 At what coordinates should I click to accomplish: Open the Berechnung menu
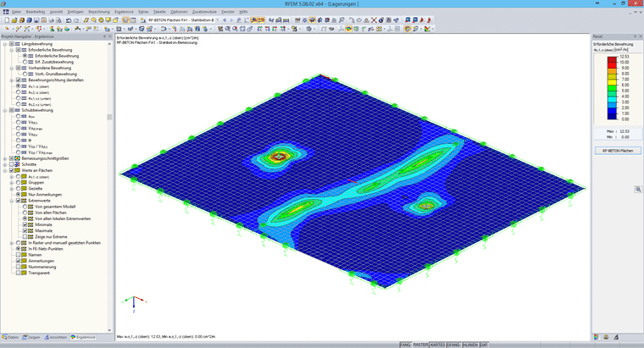(99, 12)
